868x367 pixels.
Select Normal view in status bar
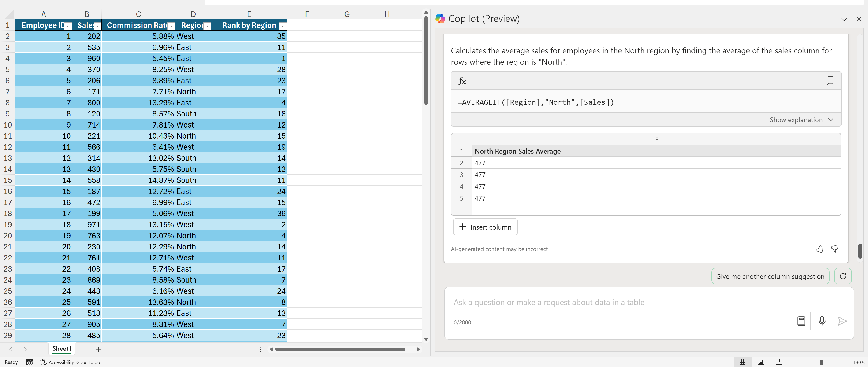pos(742,362)
